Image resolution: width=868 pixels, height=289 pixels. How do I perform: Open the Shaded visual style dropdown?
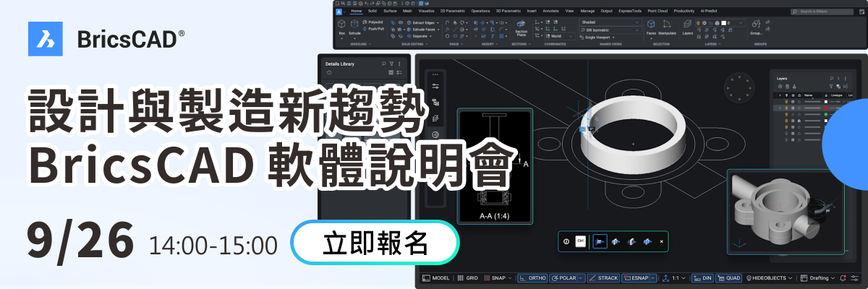[610, 22]
